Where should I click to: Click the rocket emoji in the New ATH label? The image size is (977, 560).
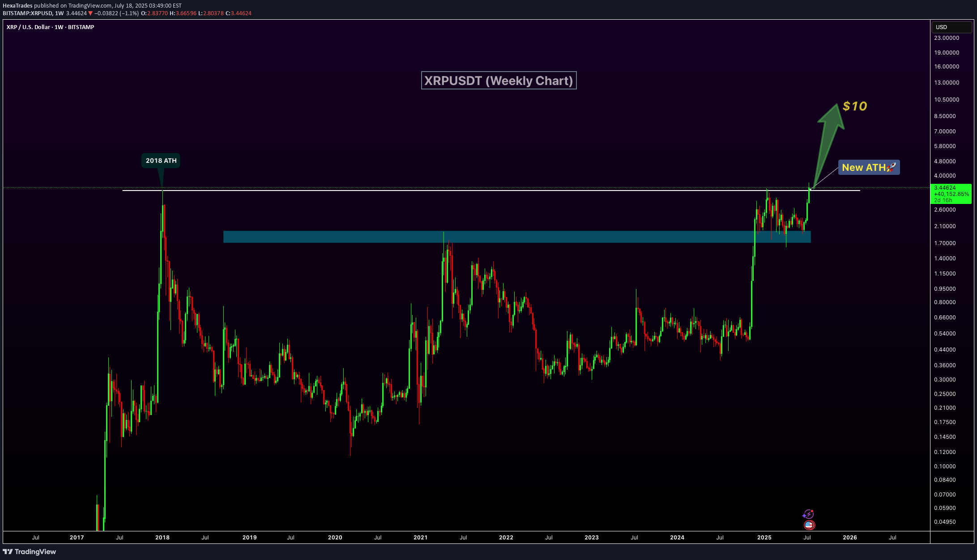point(891,167)
